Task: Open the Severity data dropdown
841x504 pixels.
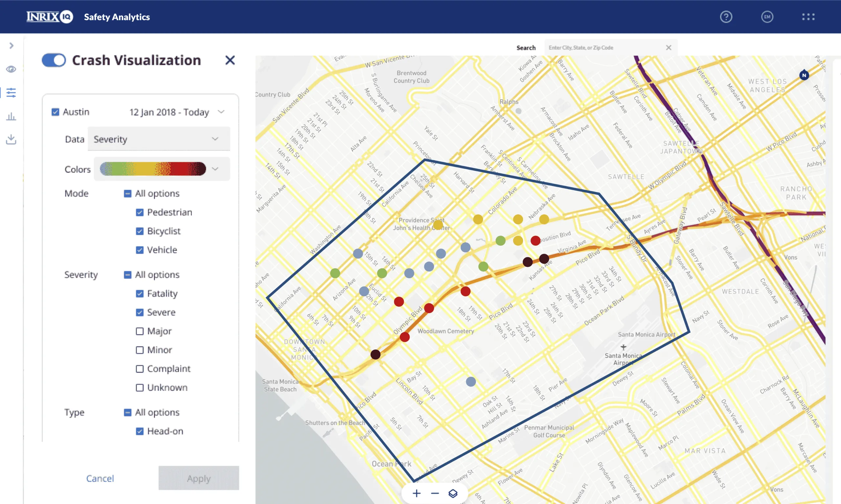Action: [158, 139]
